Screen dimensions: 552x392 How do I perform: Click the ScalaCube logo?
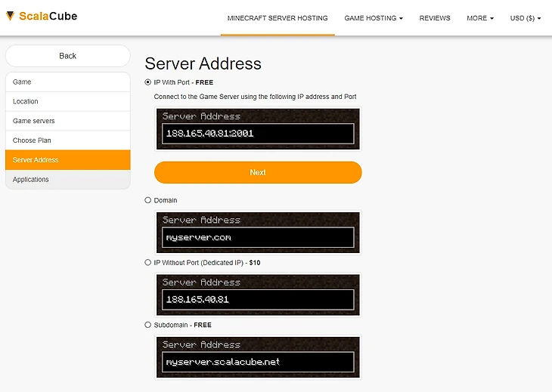point(42,17)
